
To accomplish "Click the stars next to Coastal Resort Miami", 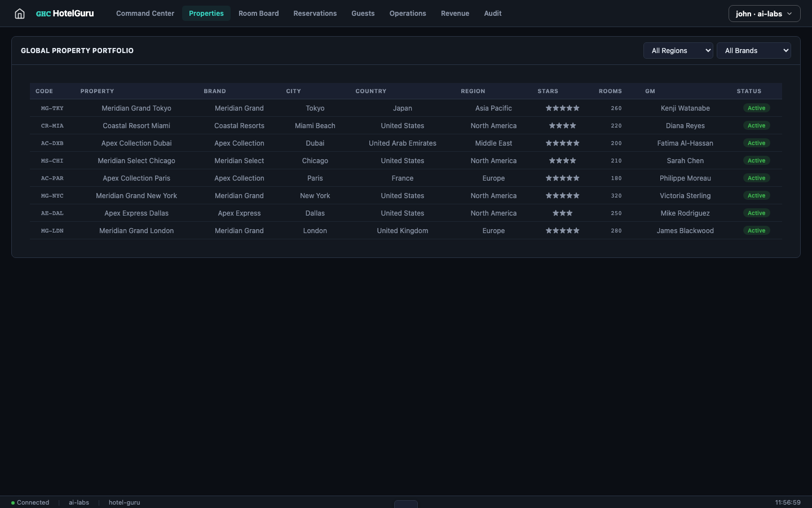I will [x=562, y=125].
